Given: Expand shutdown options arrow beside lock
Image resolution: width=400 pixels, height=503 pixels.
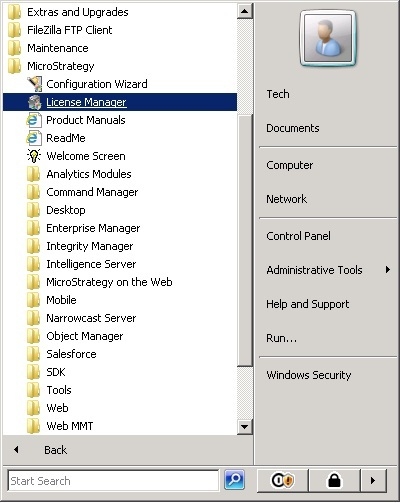Looking at the screenshot, I should 373,480.
